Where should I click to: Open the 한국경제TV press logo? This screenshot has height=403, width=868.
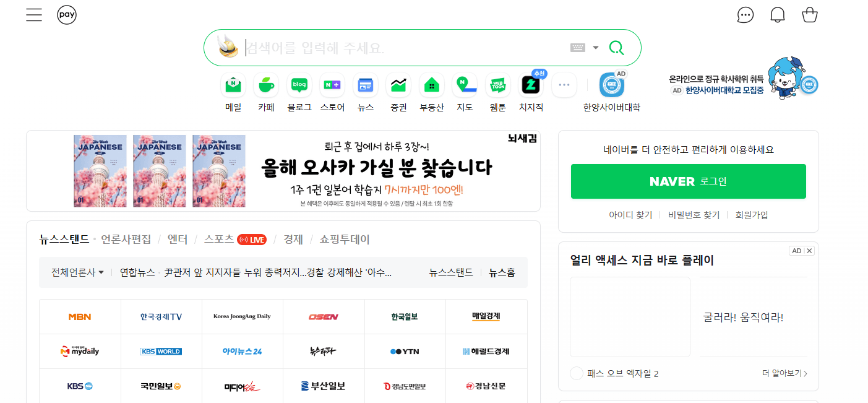(x=161, y=317)
